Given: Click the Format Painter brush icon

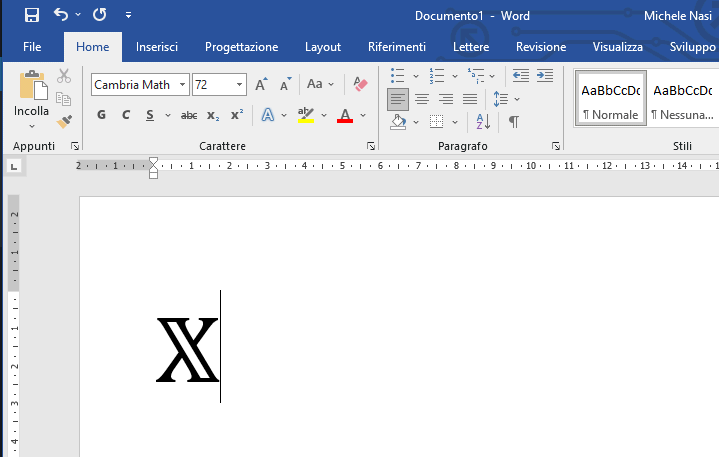Looking at the screenshot, I should click(64, 121).
